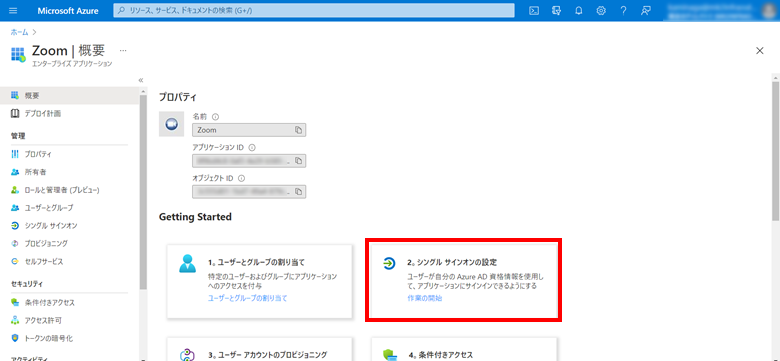Open the notifications bell

(x=579, y=10)
